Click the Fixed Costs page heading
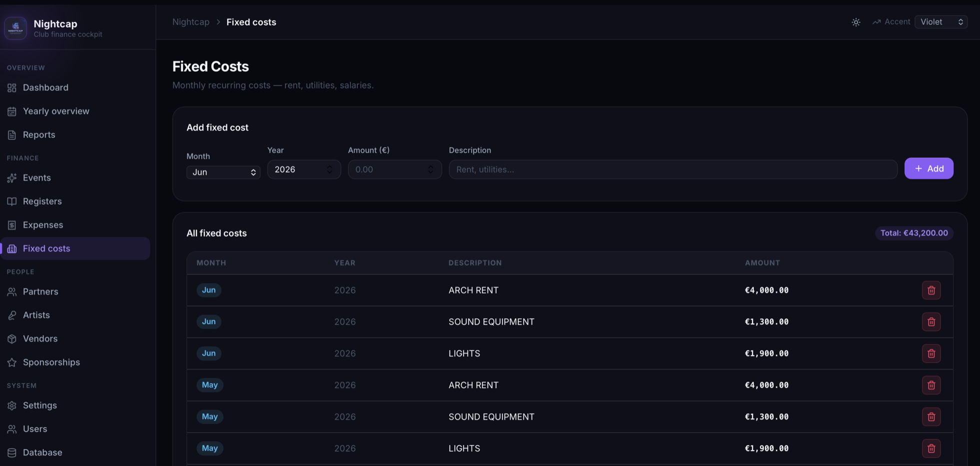 pos(210,67)
